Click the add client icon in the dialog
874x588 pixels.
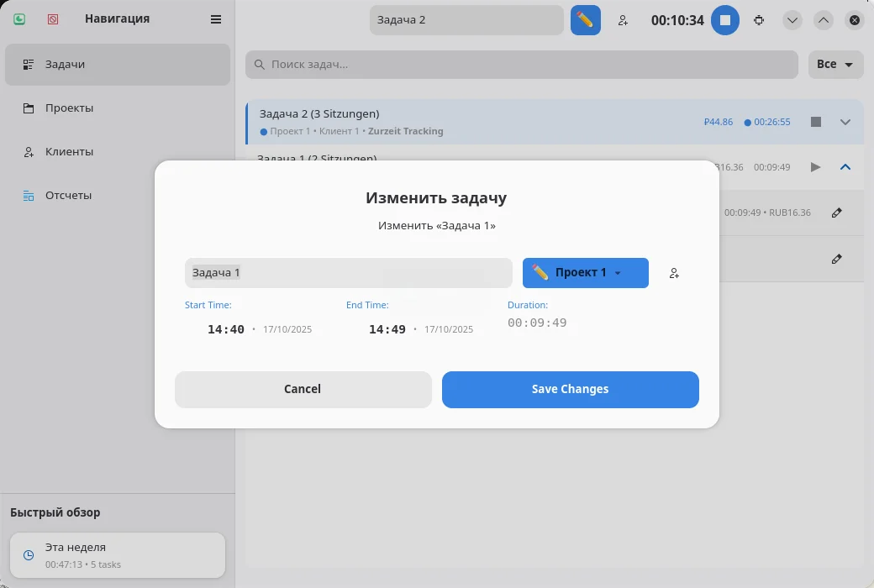pos(674,273)
